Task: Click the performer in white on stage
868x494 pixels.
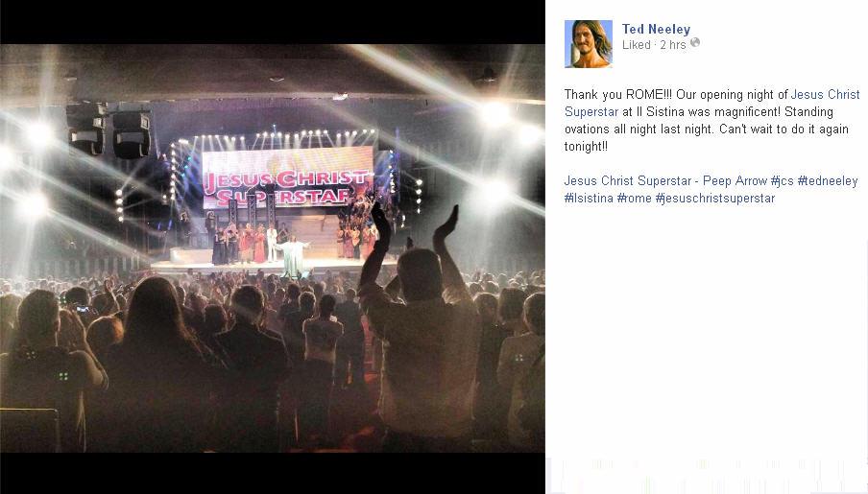Action: point(293,257)
